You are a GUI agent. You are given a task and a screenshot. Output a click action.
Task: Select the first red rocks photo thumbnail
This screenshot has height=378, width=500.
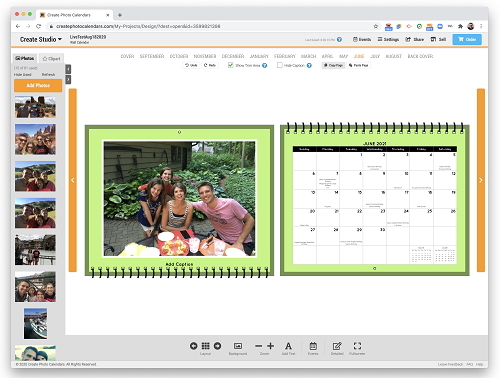point(35,107)
